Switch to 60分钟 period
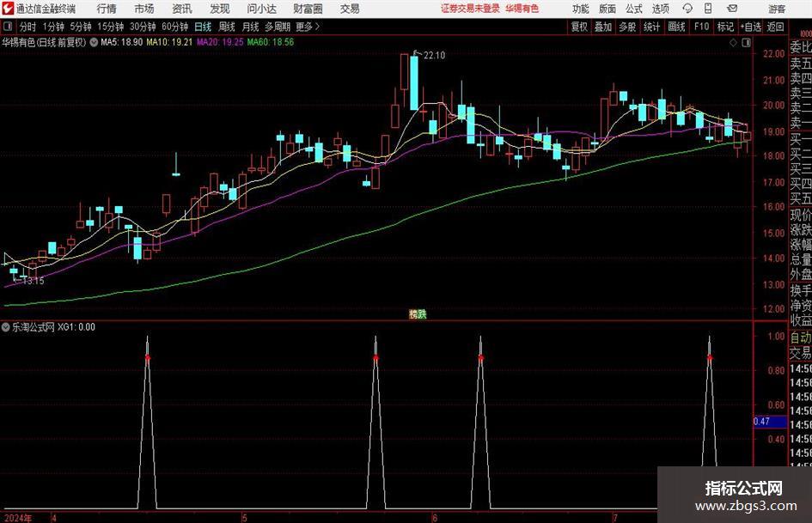The height and width of the screenshot is (523, 812). pyautogui.click(x=174, y=27)
